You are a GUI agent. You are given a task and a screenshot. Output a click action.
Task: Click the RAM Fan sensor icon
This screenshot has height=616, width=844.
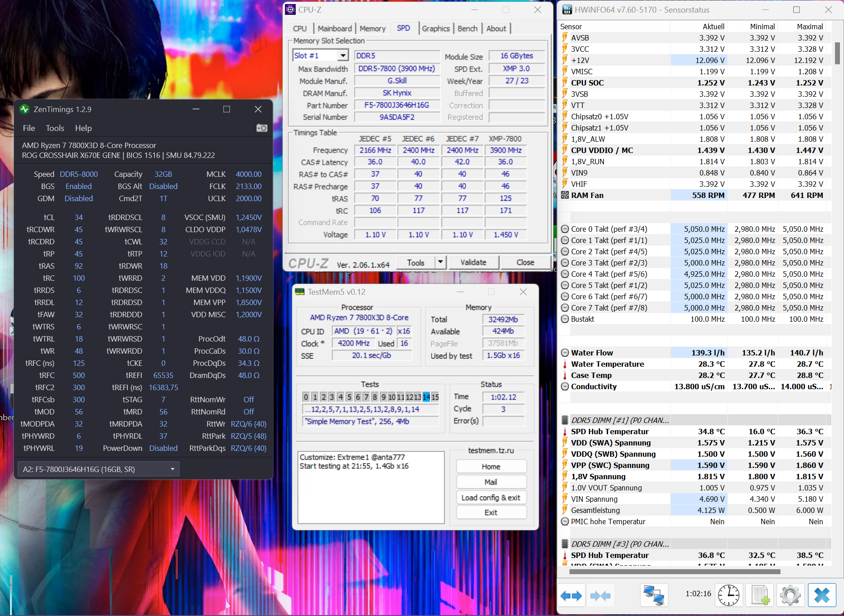(565, 195)
